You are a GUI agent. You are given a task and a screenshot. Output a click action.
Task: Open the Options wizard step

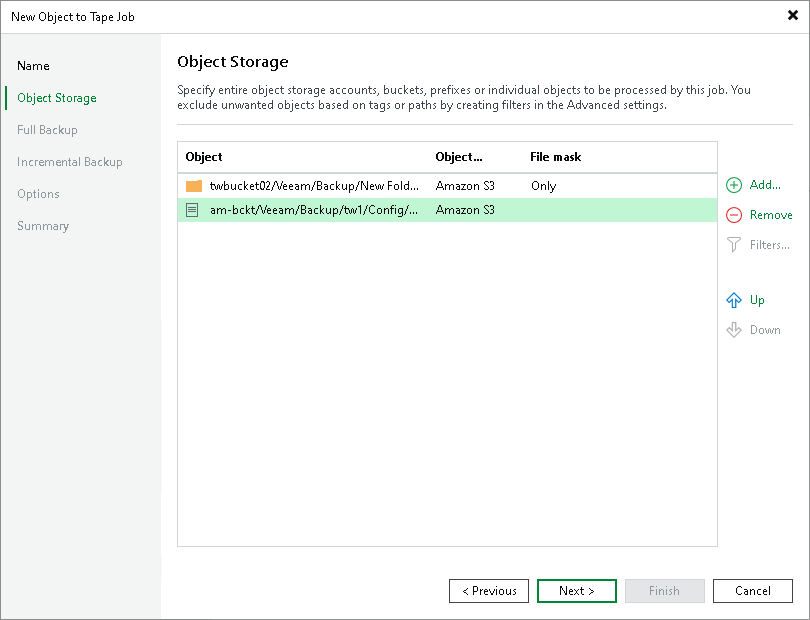point(38,194)
